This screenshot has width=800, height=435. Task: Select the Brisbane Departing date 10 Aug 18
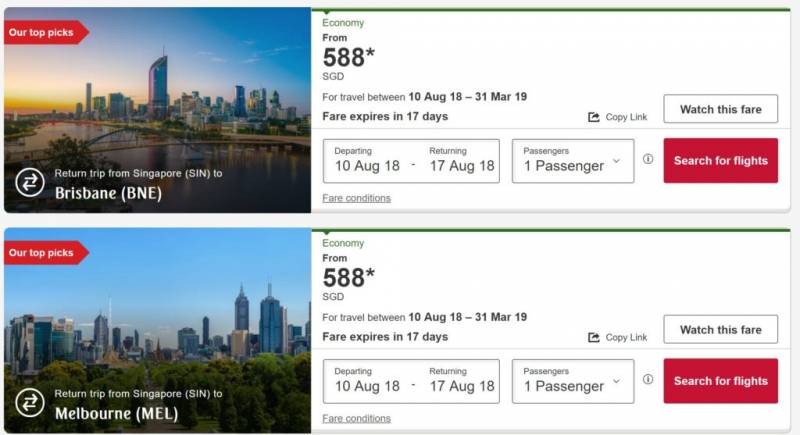[367, 165]
